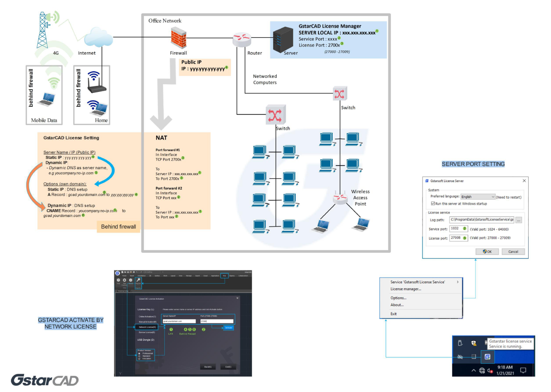Screen dimensions: 551x392
Task: Open the Preferred language dropdown
Action: [478, 197]
